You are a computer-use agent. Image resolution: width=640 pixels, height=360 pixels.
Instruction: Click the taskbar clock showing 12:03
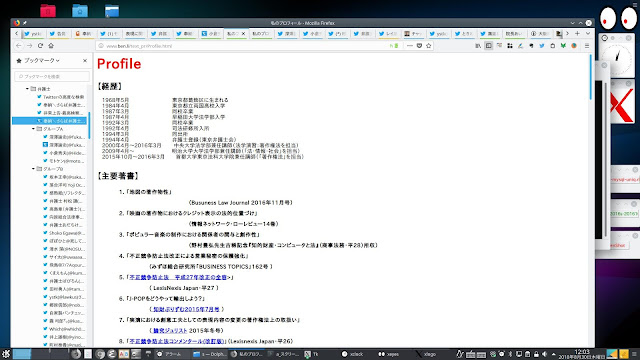[x=582, y=354]
